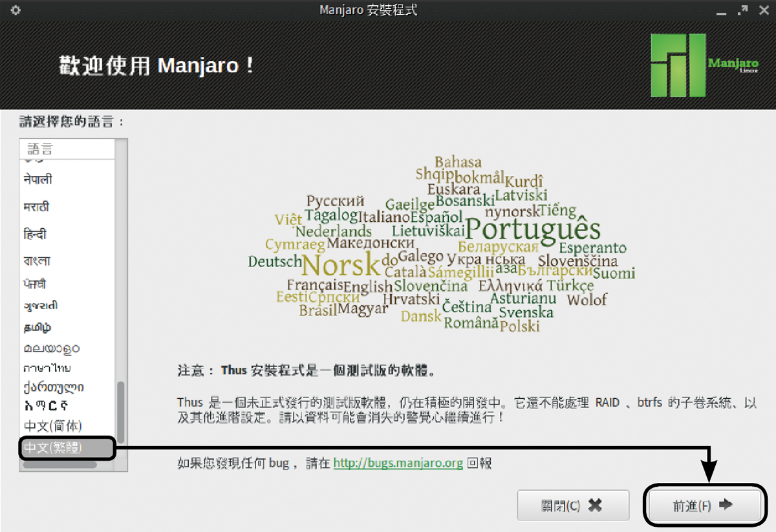Select ქართული in the language list

(x=67, y=387)
